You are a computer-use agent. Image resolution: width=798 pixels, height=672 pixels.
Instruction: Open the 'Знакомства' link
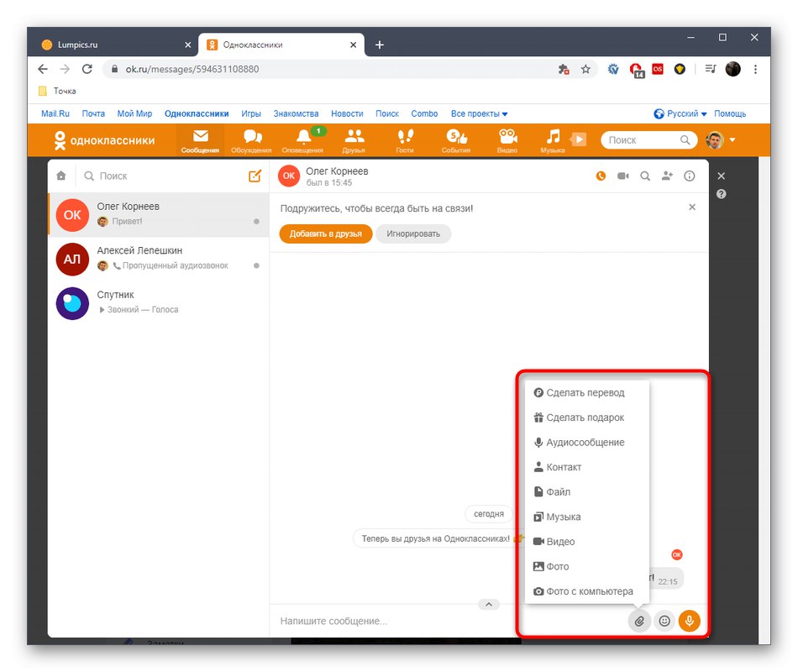coord(296,113)
